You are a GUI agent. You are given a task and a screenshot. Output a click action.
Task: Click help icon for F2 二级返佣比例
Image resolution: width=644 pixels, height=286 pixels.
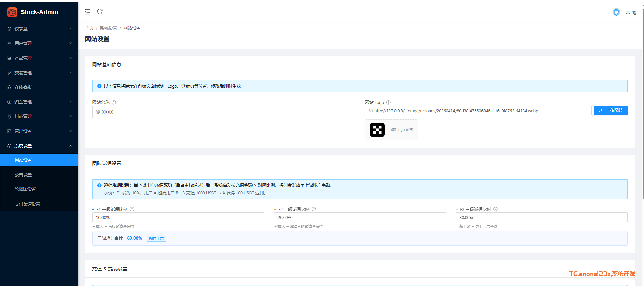pyautogui.click(x=314, y=209)
